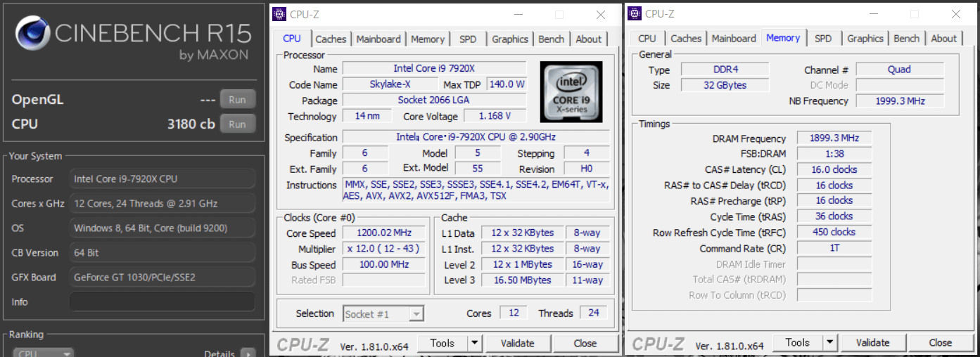
Task: Click the memory type 'DDR4' value
Action: click(x=725, y=70)
